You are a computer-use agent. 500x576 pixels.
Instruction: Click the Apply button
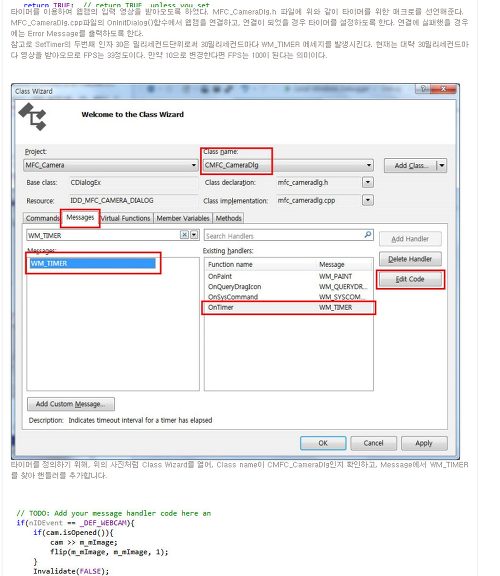point(424,443)
